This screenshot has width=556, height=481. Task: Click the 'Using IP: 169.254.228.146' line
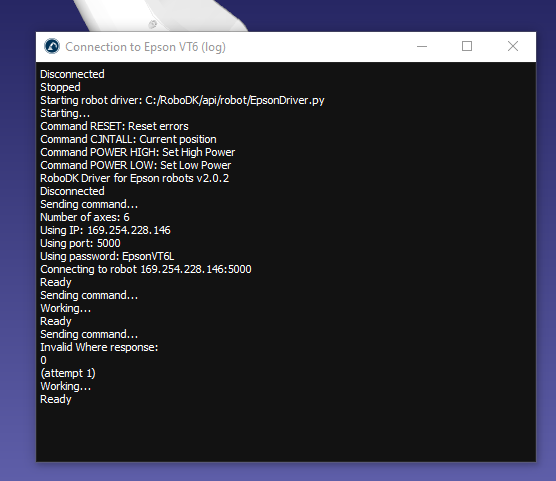point(105,230)
